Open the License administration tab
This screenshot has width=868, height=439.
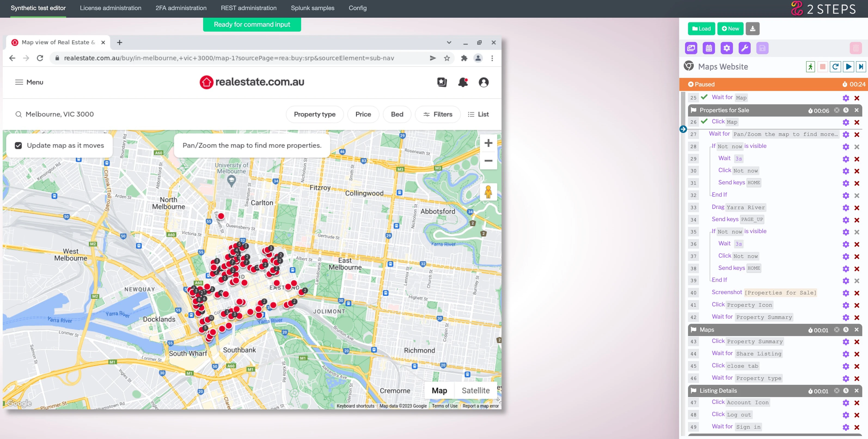point(111,8)
